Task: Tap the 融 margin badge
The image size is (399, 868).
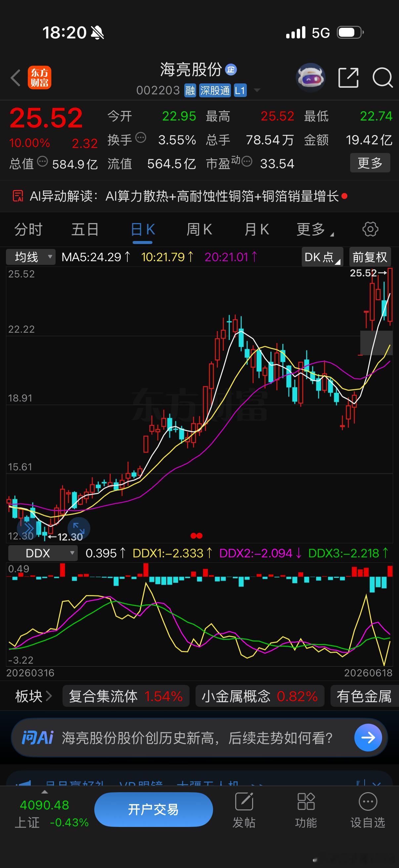Action: (x=190, y=90)
